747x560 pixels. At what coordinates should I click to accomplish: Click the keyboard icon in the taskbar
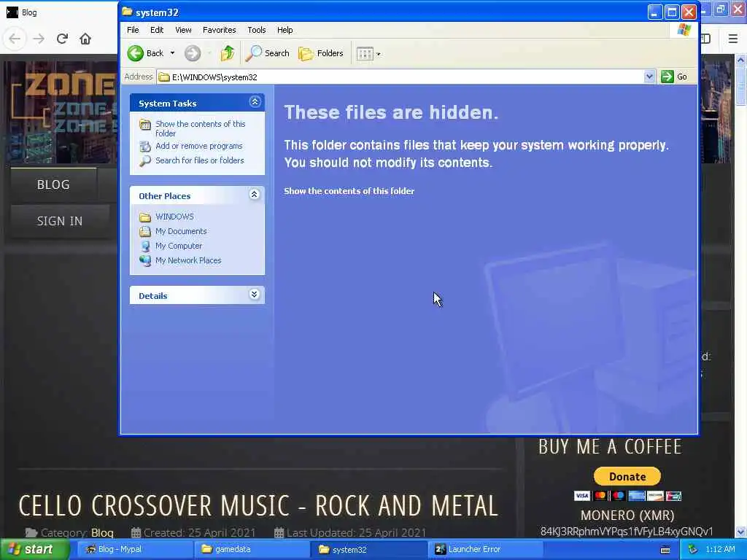click(x=665, y=550)
